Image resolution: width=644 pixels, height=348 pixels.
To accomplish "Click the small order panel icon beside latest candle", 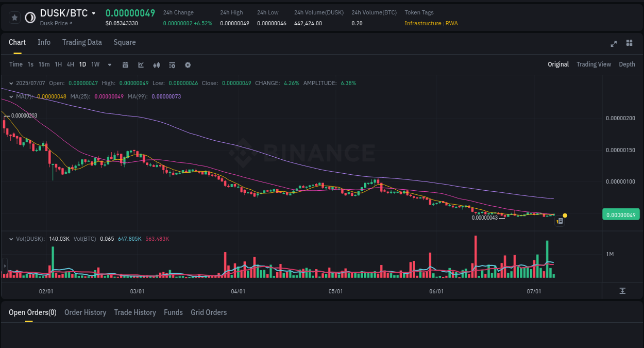I will [560, 221].
